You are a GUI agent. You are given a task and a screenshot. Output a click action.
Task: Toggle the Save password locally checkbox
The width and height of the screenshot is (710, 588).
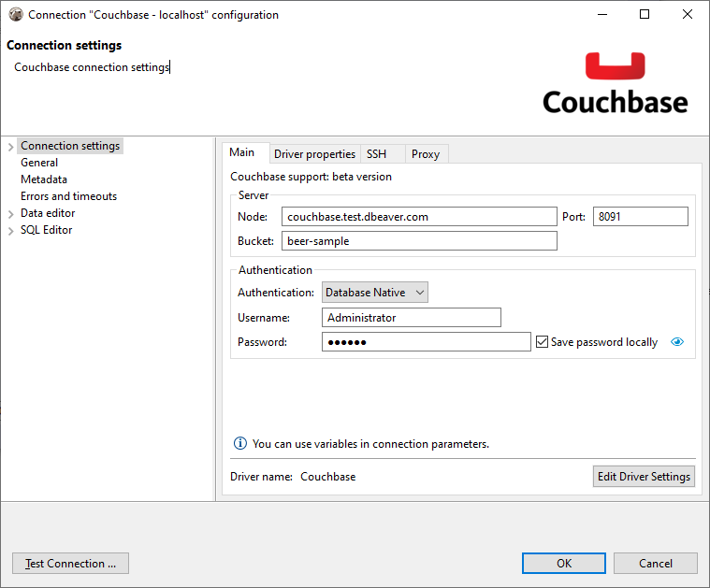pyautogui.click(x=542, y=342)
